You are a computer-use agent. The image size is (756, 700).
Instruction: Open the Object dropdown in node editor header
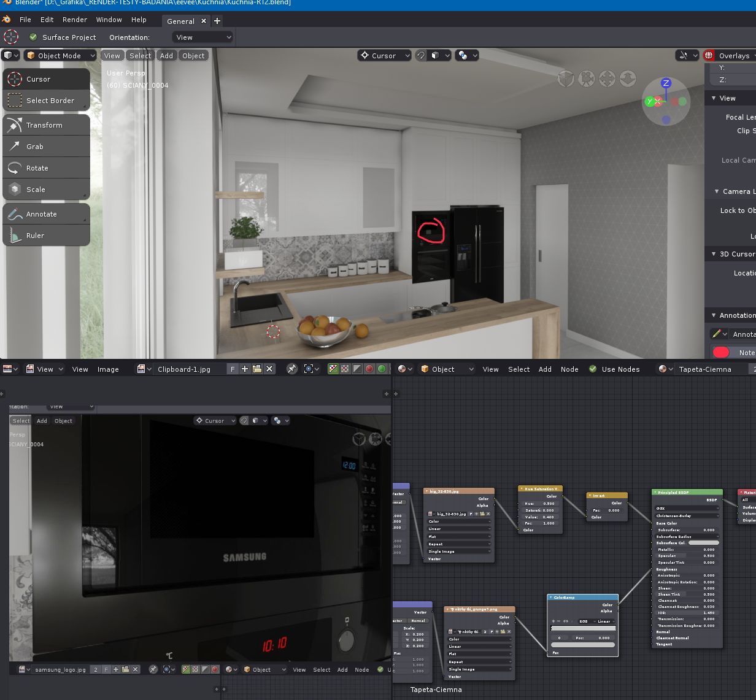(x=447, y=369)
